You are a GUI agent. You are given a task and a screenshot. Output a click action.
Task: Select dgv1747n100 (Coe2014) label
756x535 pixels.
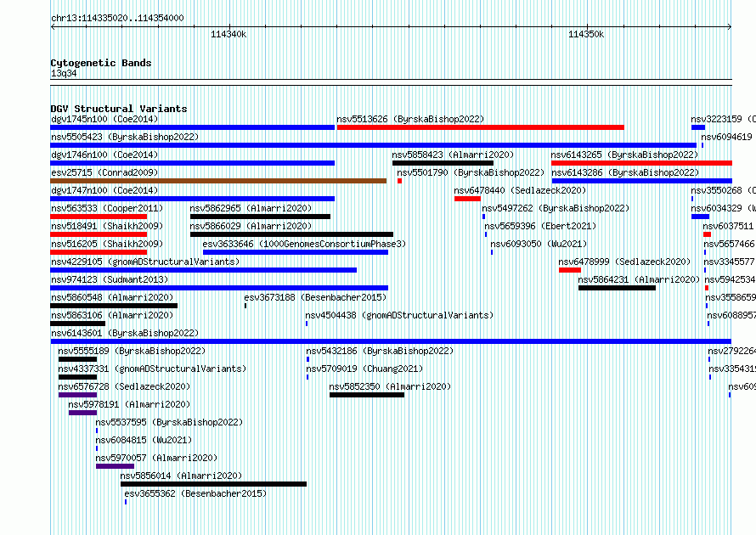(104, 190)
